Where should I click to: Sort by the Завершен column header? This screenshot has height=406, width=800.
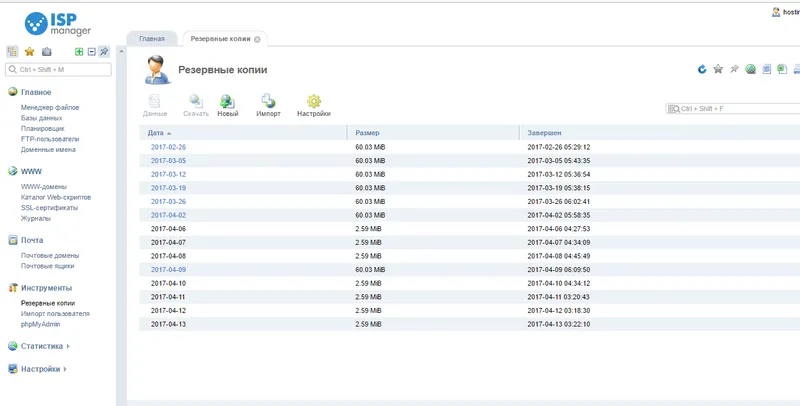click(660, 133)
